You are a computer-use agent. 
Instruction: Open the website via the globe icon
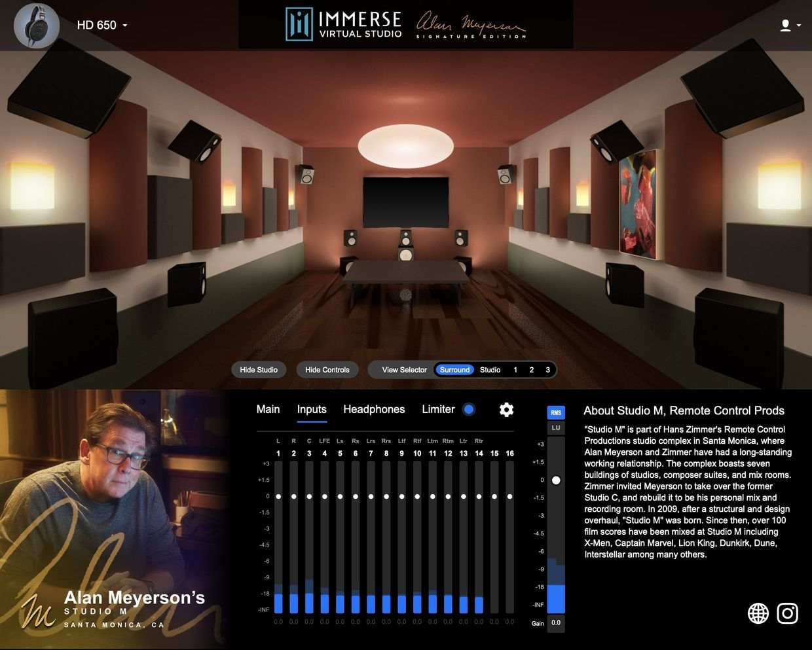(x=758, y=613)
